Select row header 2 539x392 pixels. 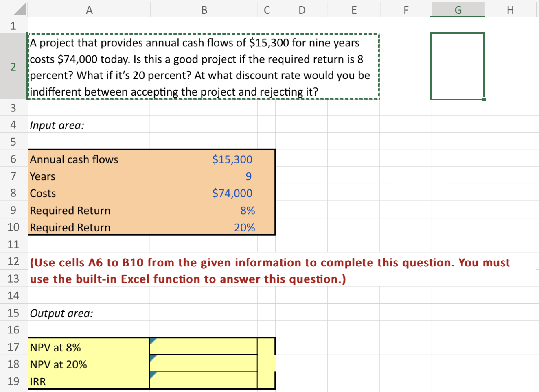[13, 67]
